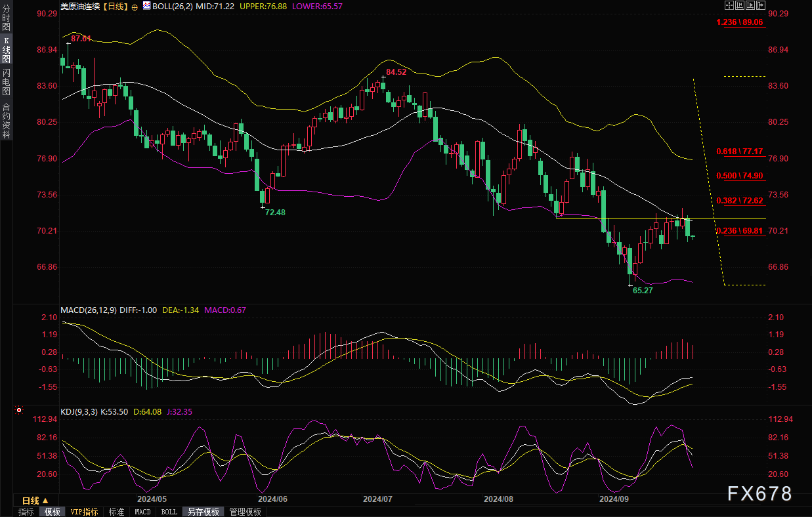Open 管理模板 template manager

pos(245,512)
